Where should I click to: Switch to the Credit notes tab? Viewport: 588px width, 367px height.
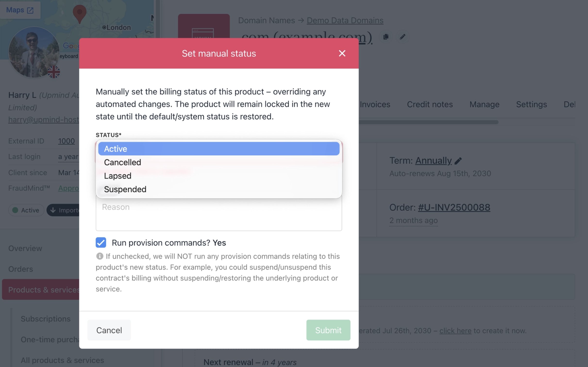pos(430,104)
